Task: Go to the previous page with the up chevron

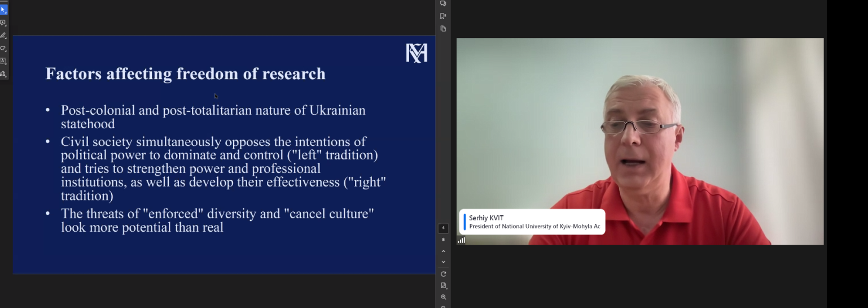Action: 443,251
